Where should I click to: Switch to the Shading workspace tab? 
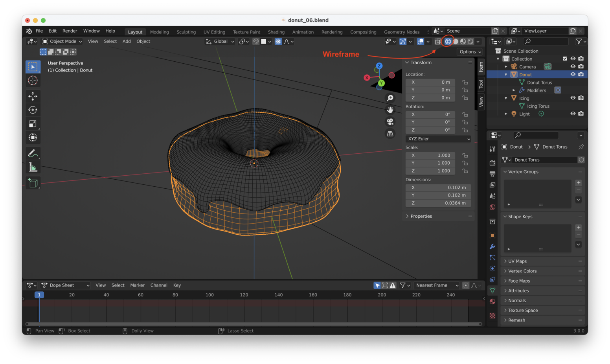276,32
